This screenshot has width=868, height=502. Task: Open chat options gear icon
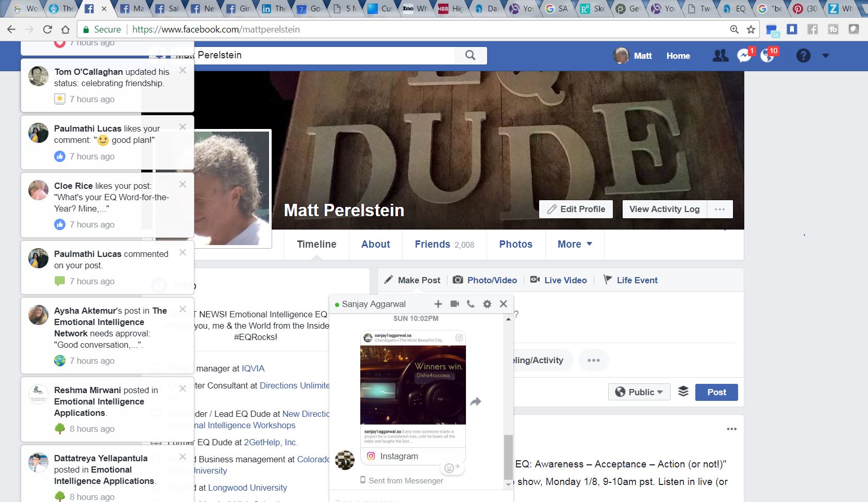click(487, 304)
